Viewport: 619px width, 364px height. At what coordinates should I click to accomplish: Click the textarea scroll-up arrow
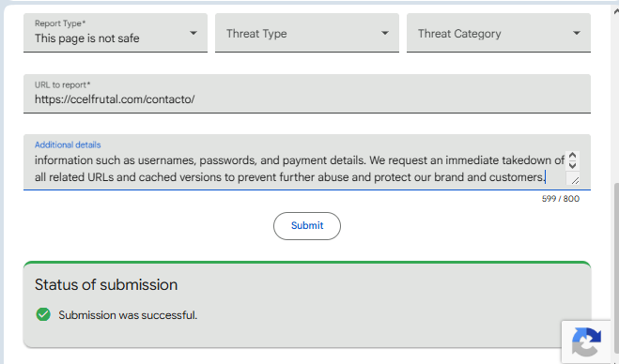[x=572, y=156]
